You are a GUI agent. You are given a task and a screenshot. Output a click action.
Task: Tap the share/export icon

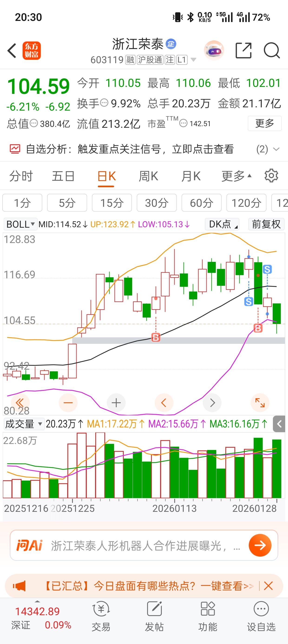pos(243,50)
